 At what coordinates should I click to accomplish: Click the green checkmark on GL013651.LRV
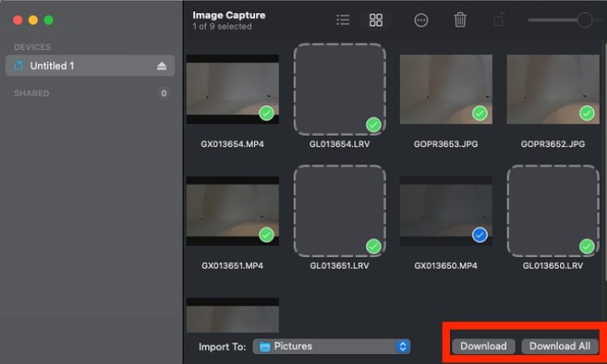tap(374, 247)
